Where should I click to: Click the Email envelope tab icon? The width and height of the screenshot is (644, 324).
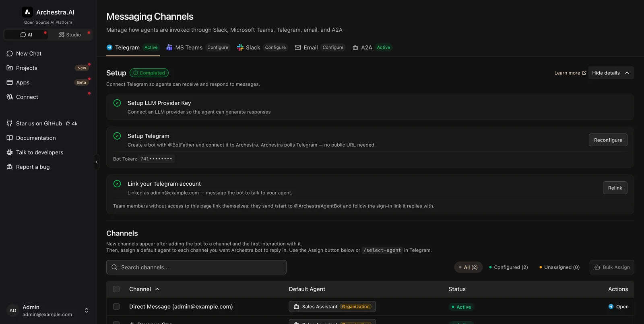point(298,47)
